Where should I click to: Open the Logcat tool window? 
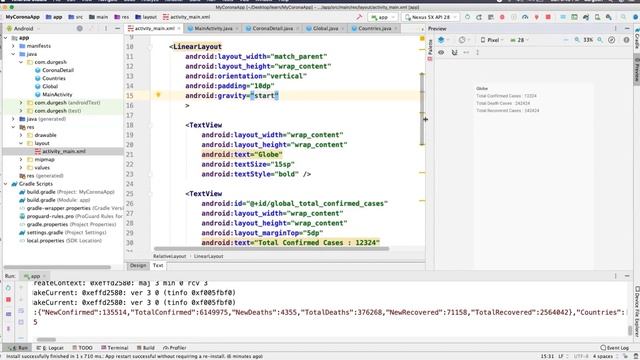coord(50,348)
